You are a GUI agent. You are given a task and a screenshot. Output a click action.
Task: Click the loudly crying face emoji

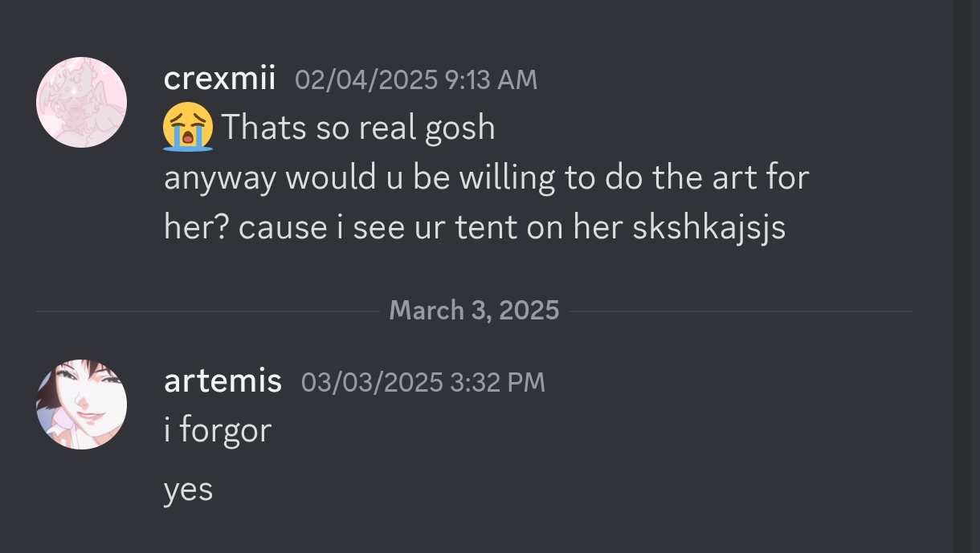(x=188, y=127)
